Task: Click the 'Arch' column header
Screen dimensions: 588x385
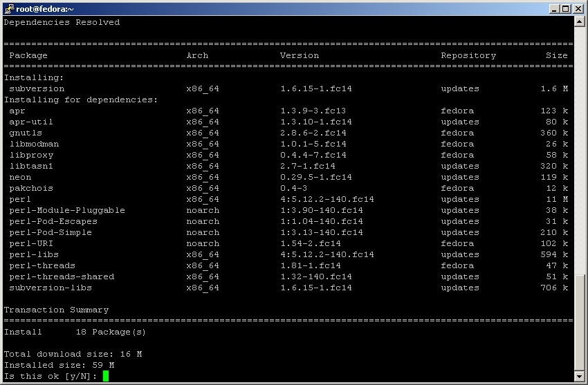Action: (197, 55)
